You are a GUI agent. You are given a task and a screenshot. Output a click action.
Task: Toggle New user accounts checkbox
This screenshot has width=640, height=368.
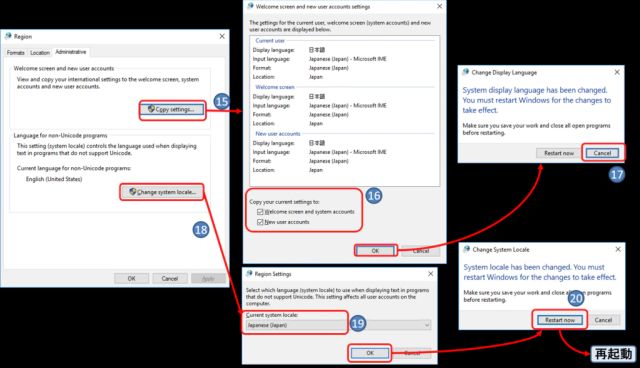coord(260,222)
